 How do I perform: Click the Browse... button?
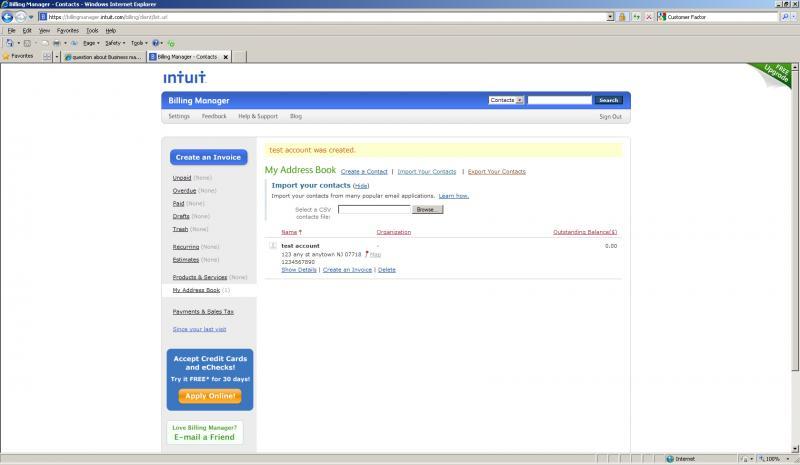coord(427,209)
